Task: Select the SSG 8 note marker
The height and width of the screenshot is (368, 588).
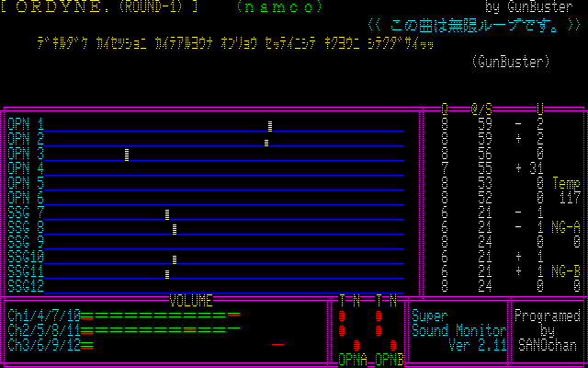Action: pyautogui.click(x=175, y=229)
